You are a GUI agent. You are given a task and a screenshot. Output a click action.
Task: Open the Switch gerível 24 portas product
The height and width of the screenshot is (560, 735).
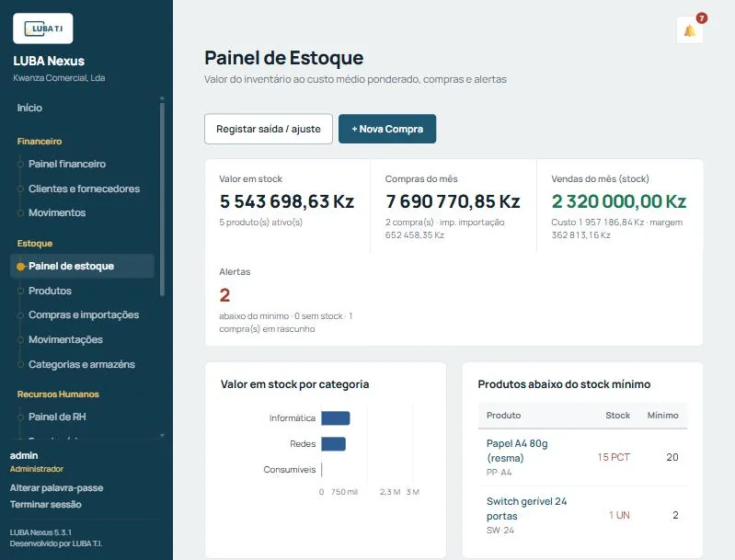point(526,509)
